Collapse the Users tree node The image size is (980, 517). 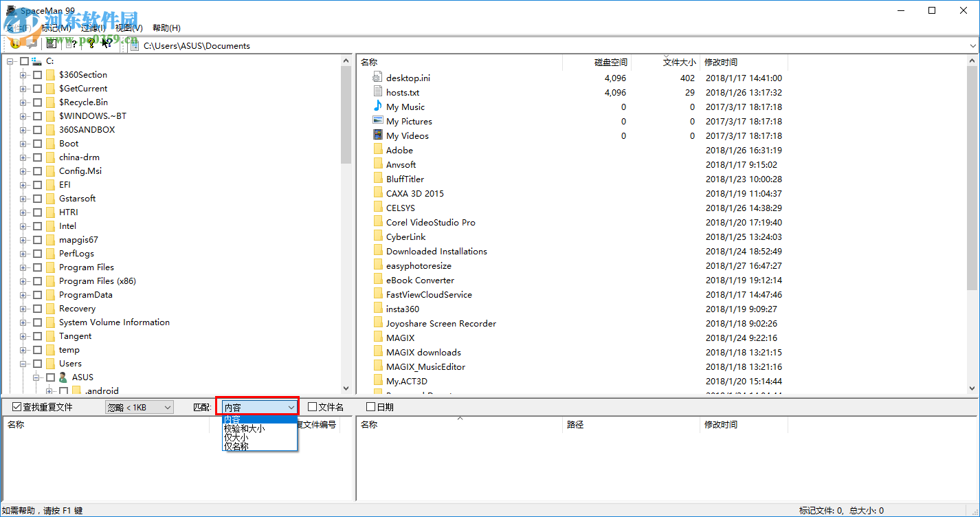coord(23,364)
